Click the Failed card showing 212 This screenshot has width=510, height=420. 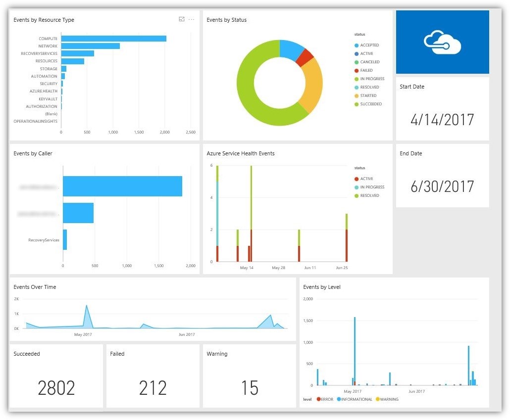(153, 376)
